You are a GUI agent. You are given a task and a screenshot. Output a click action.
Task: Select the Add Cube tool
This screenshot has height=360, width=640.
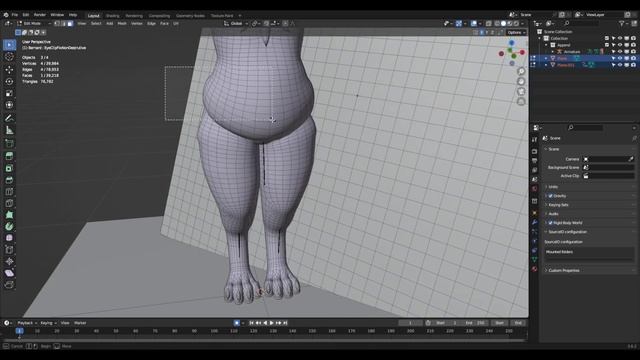pos(9,143)
